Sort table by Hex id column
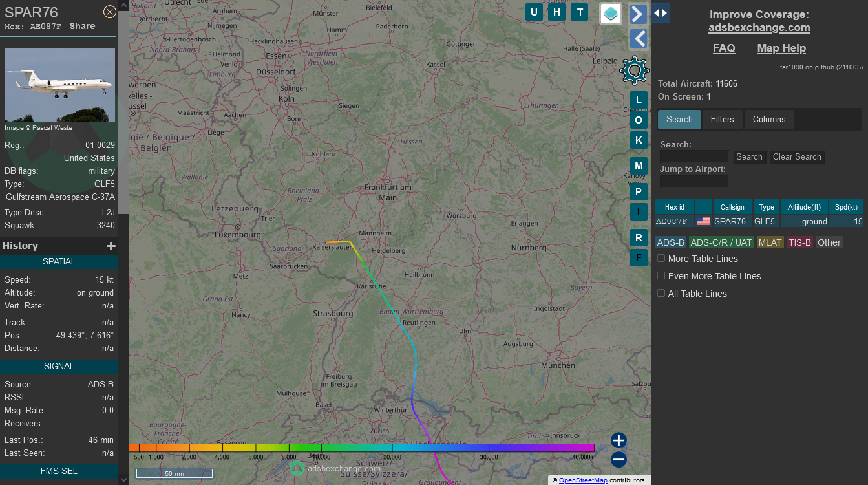868x485 pixels. click(x=675, y=207)
